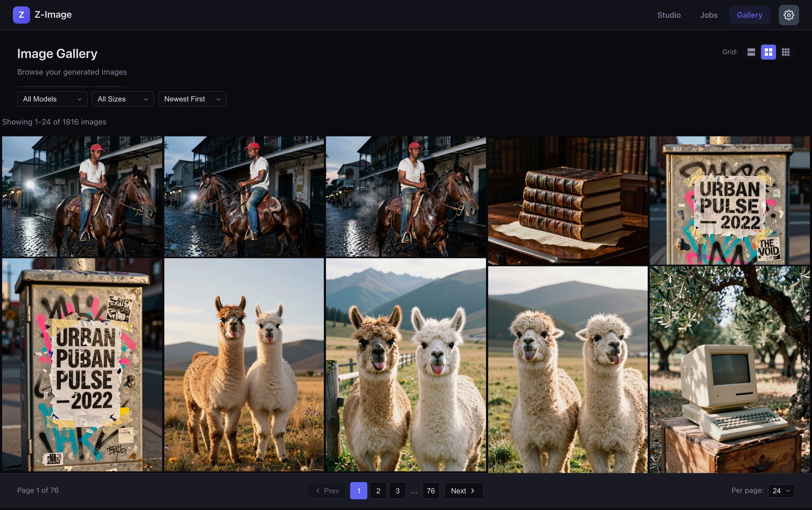Go to the Jobs tab

(709, 15)
